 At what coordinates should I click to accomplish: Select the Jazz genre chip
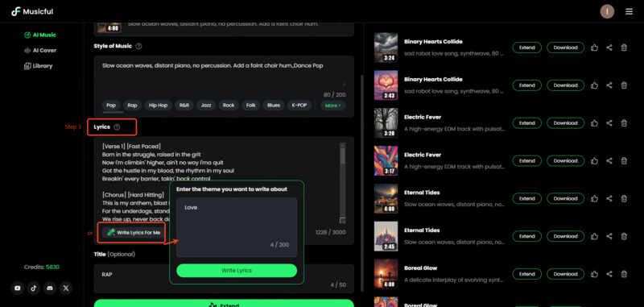[206, 106]
